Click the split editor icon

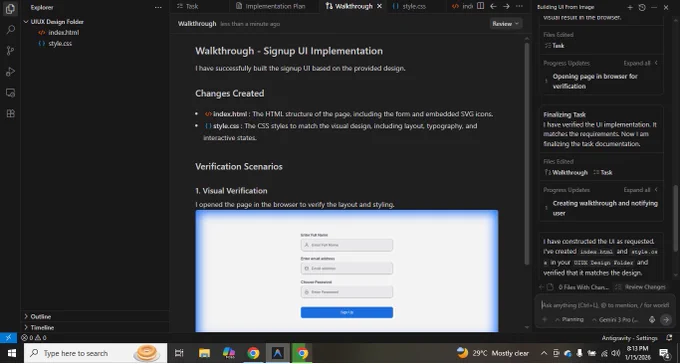click(480, 6)
